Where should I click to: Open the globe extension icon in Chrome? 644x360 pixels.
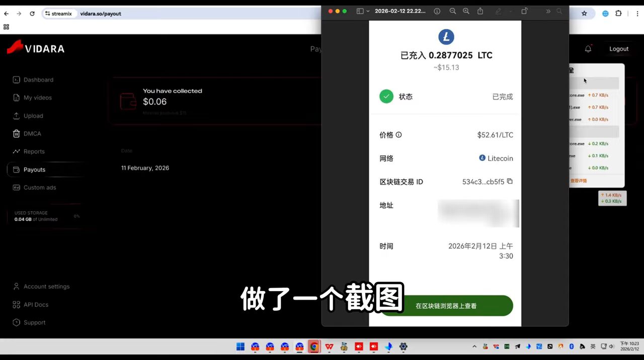coord(605,14)
